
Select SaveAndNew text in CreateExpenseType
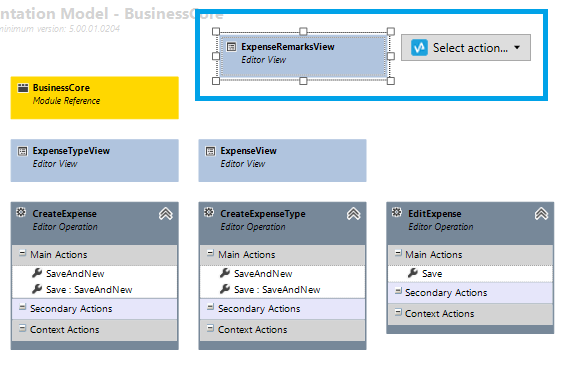[x=263, y=274]
